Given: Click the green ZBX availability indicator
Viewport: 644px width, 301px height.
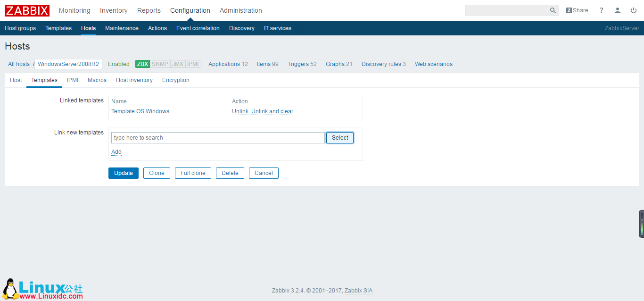Looking at the screenshot, I should tap(142, 64).
